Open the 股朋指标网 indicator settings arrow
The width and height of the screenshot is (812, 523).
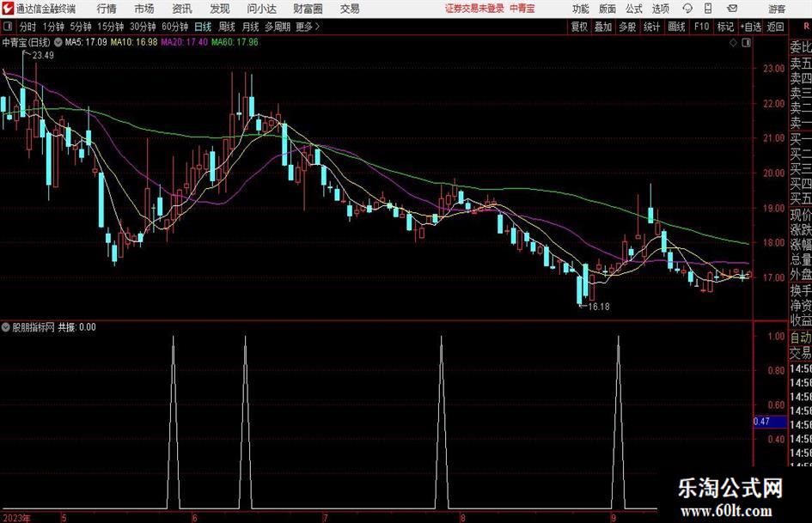tap(6, 327)
